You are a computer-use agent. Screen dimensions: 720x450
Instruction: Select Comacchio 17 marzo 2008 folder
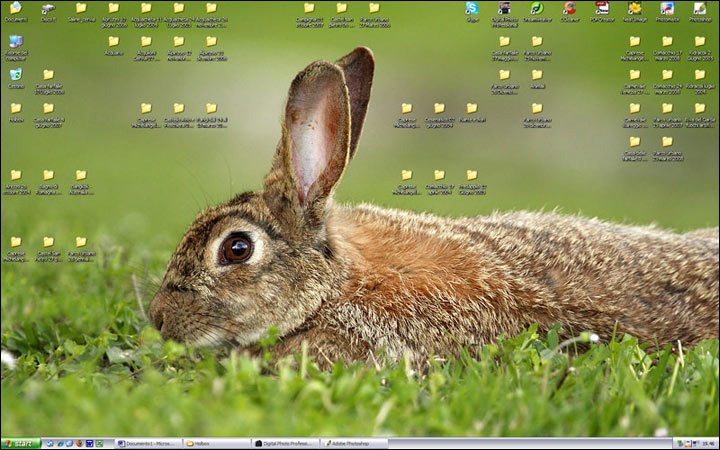click(x=667, y=48)
